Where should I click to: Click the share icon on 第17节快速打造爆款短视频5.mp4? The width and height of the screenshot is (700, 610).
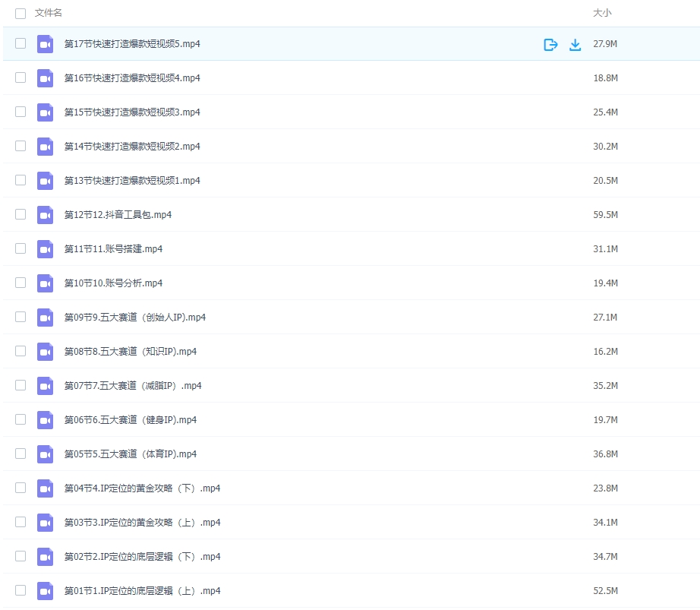550,44
